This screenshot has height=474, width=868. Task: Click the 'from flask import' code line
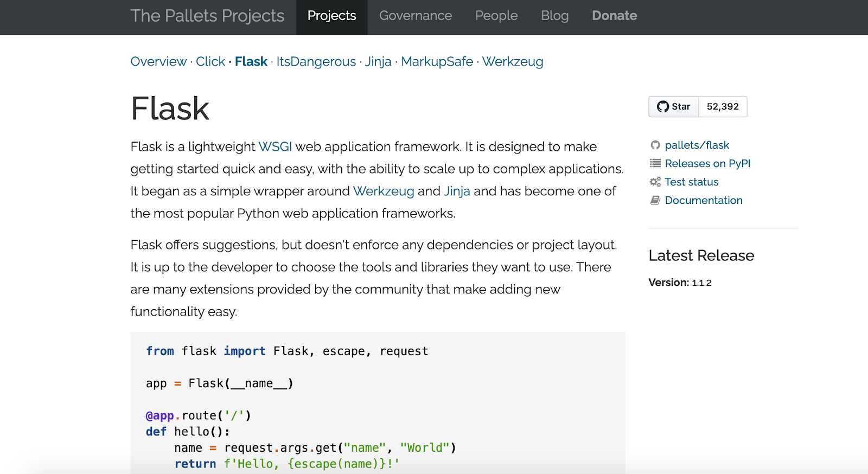[x=287, y=351]
